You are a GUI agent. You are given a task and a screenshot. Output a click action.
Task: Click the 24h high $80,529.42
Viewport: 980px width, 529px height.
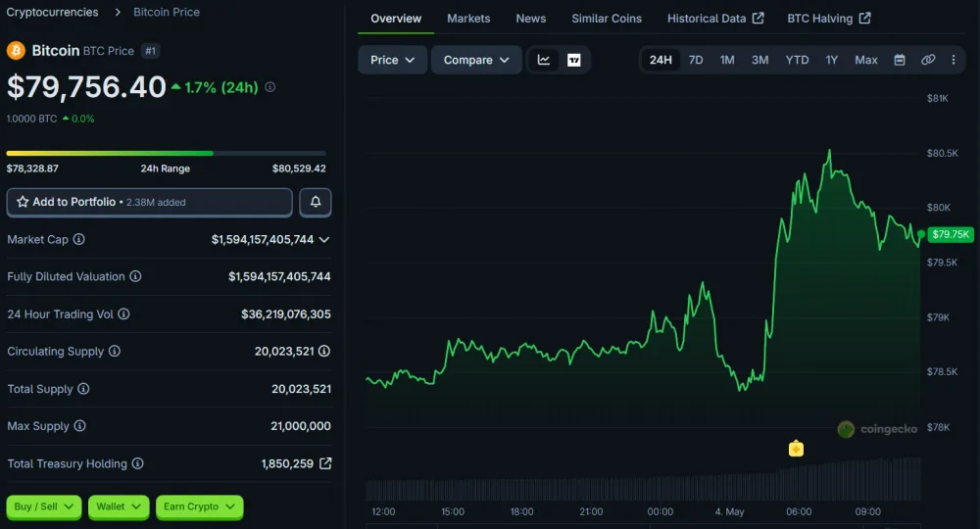pyautogui.click(x=299, y=168)
